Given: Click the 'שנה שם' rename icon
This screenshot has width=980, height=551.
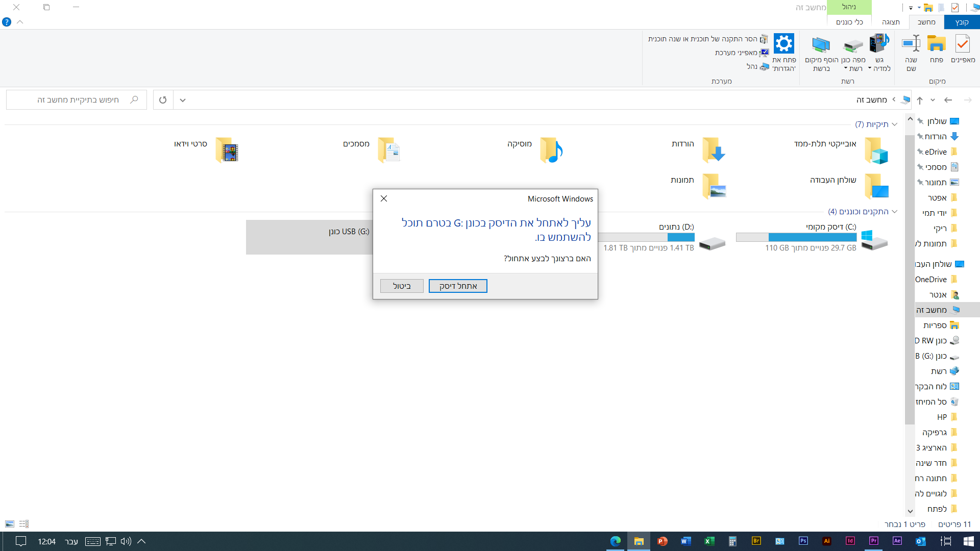Looking at the screenshot, I should [x=911, y=44].
